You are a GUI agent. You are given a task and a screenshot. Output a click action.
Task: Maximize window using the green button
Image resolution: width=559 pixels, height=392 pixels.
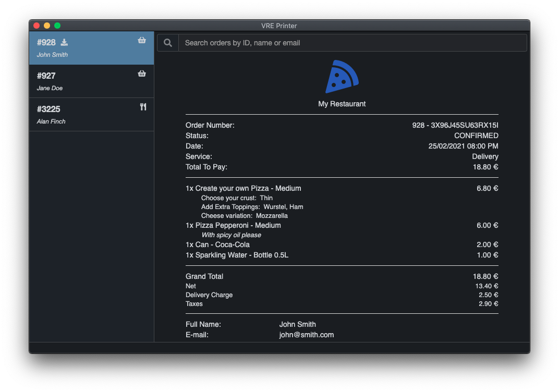(57, 26)
